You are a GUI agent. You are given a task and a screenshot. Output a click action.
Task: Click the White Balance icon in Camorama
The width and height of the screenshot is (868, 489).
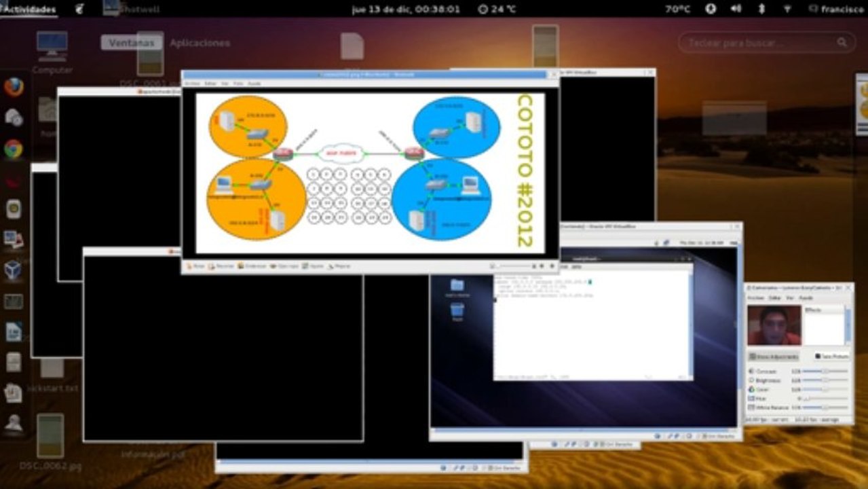751,407
